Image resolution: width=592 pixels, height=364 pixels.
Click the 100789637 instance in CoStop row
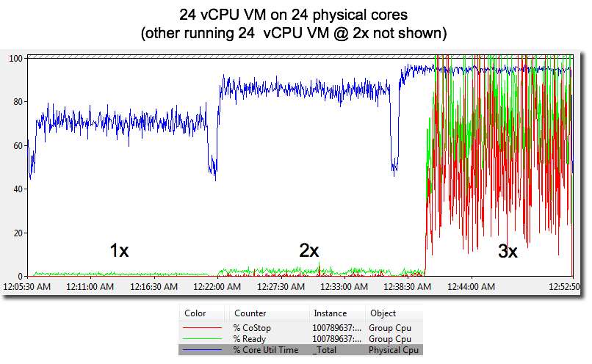337,328
